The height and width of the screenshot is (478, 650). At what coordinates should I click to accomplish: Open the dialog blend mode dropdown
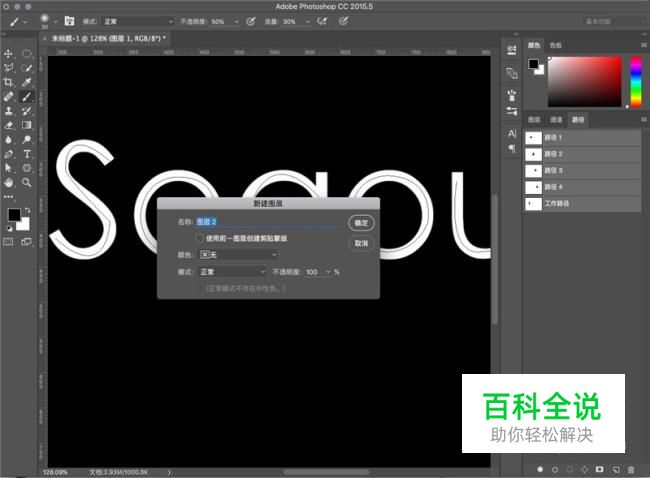tap(233, 272)
